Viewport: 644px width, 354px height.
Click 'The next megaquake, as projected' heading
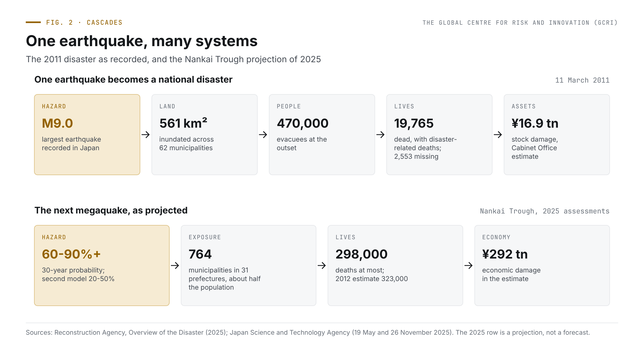coord(111,211)
